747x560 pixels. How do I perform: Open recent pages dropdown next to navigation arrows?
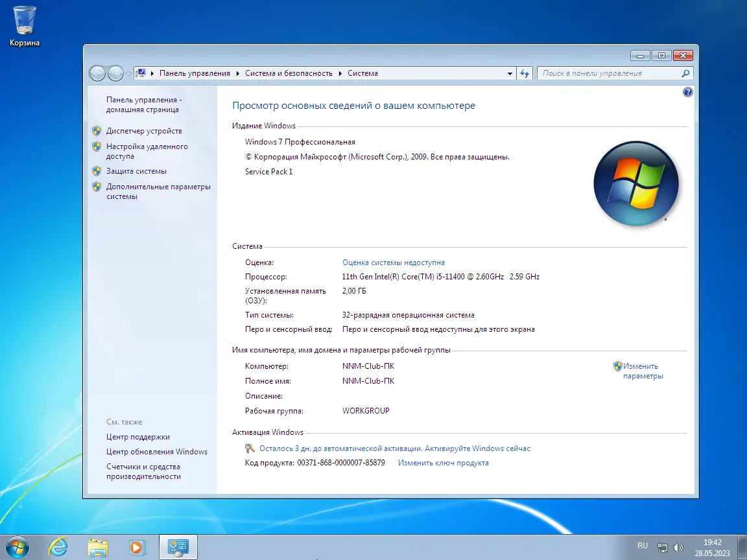(x=128, y=74)
